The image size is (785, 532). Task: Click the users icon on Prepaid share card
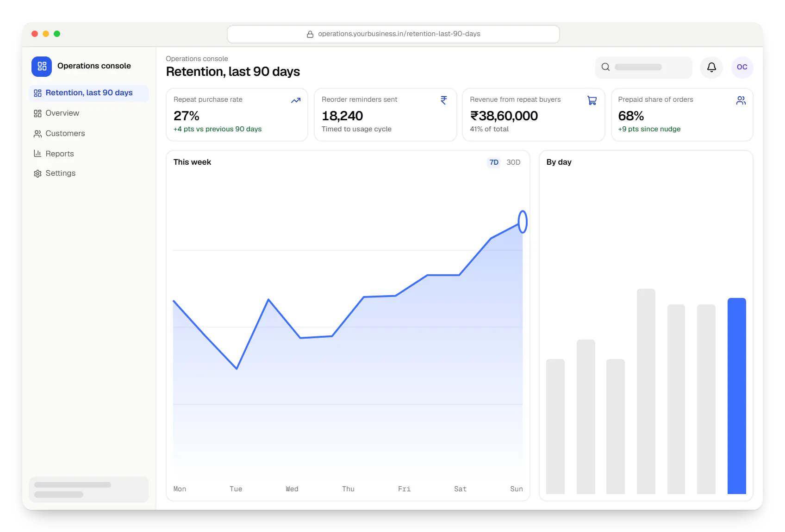(x=741, y=100)
